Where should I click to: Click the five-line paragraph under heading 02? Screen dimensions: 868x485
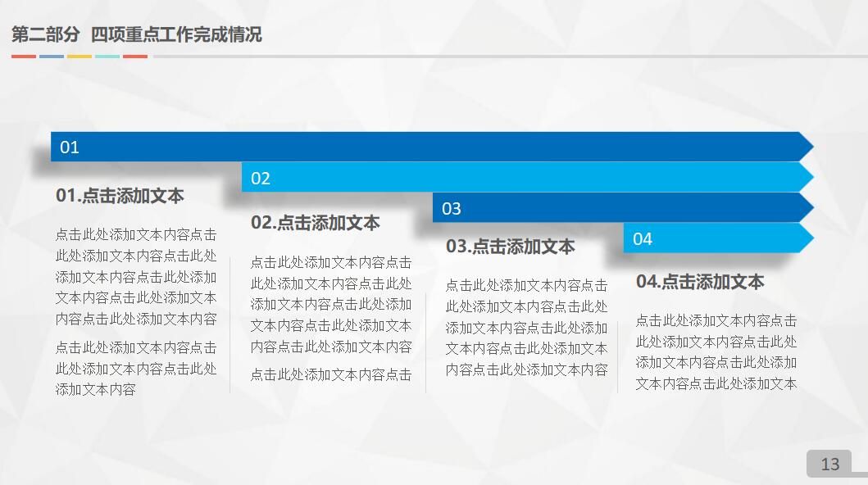[x=331, y=304]
